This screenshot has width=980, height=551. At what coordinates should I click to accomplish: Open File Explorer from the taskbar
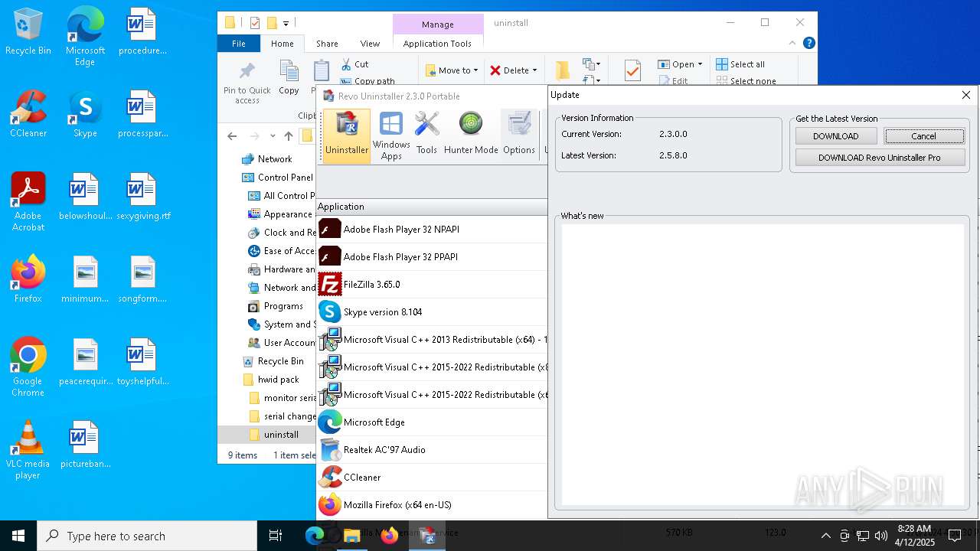point(352,536)
